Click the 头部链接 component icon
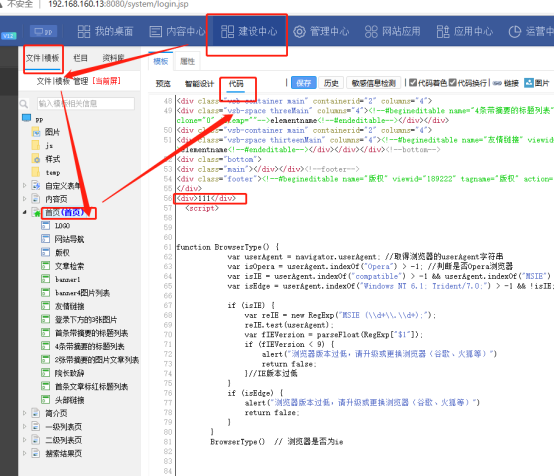 click(x=45, y=400)
